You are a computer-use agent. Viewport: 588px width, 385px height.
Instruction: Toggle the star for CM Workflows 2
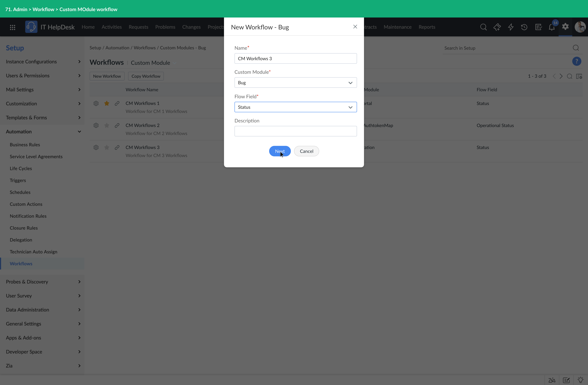click(x=107, y=125)
